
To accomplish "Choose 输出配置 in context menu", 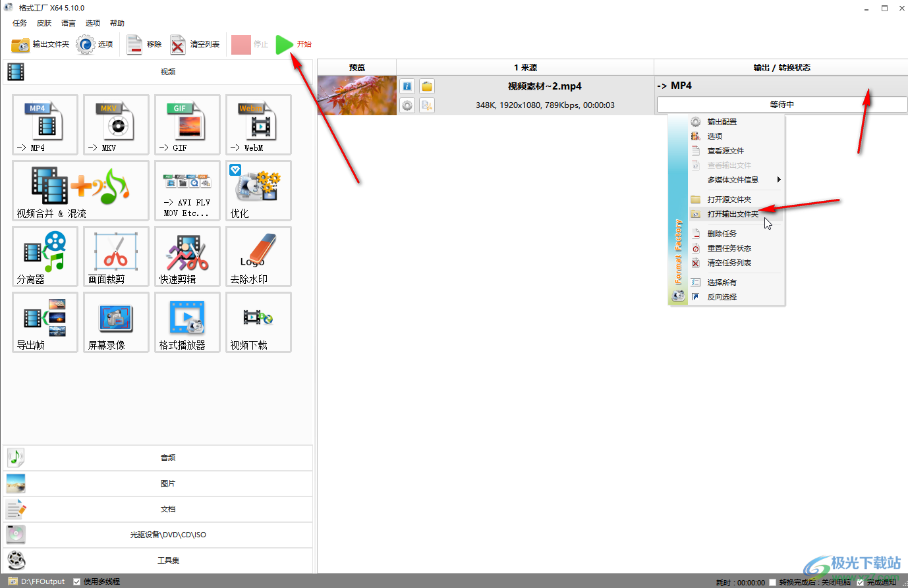I will (736, 122).
